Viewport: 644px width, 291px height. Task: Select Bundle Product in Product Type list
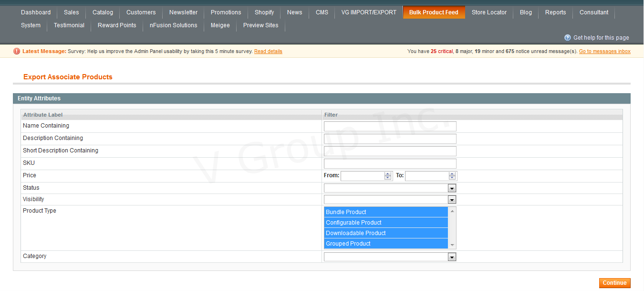coord(385,212)
